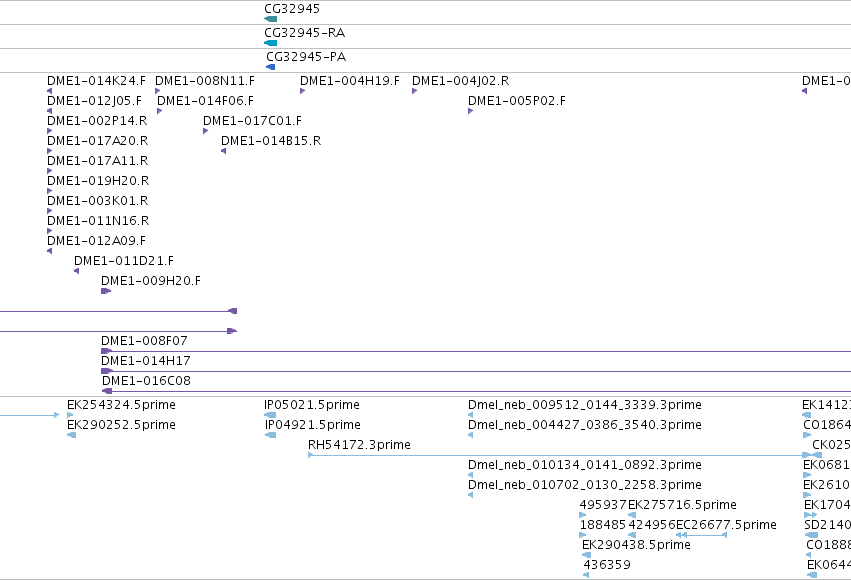Select the EK290438.5prime EST glyph

(586, 555)
